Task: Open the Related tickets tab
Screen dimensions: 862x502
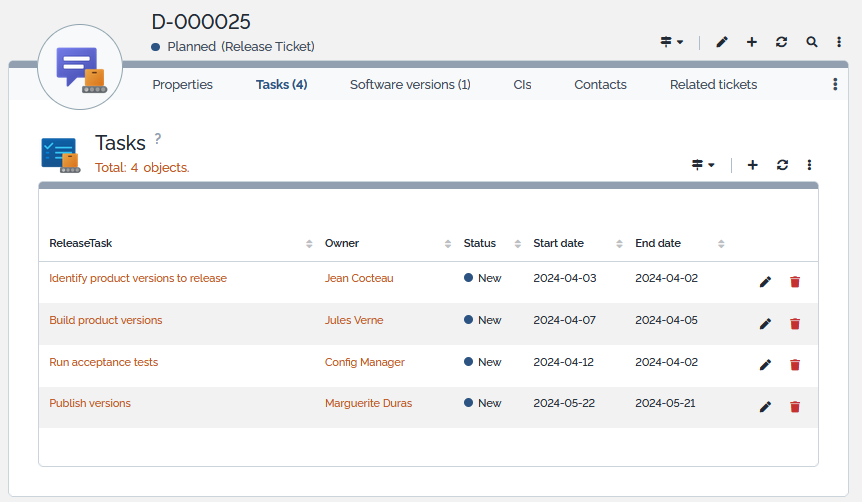Action: pos(713,85)
